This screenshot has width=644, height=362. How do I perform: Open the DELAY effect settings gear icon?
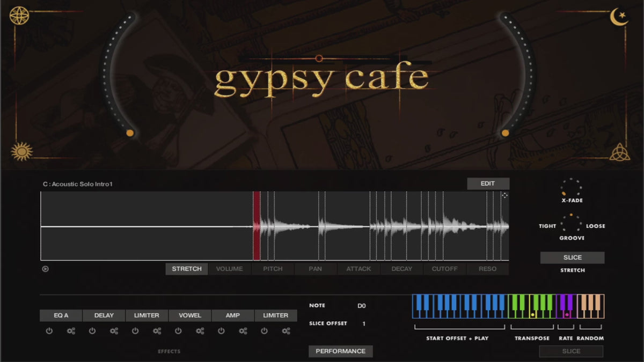pos(114,331)
